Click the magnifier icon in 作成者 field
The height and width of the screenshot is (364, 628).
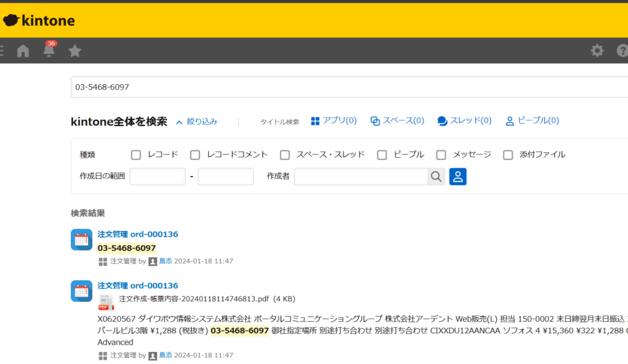[436, 176]
